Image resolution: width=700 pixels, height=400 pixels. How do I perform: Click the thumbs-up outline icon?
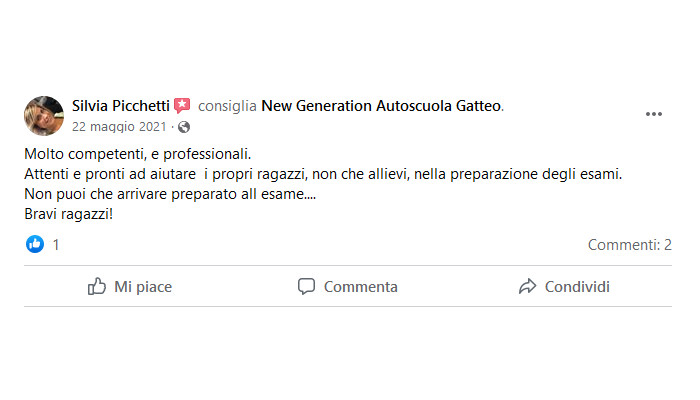click(97, 287)
